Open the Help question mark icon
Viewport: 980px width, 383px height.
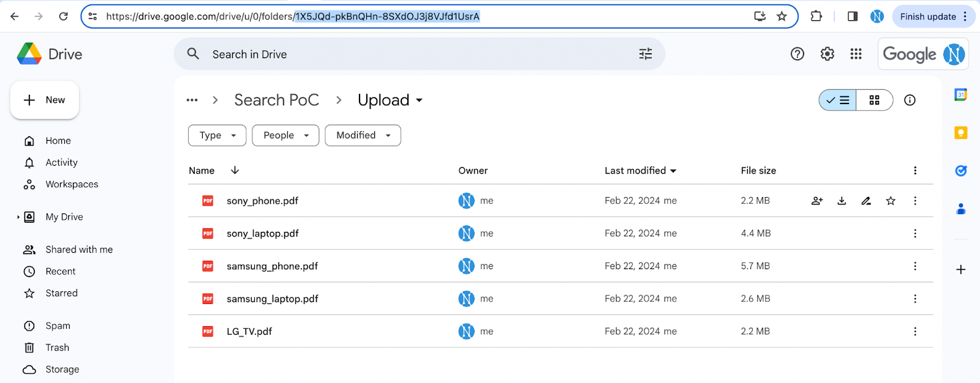pyautogui.click(x=797, y=54)
